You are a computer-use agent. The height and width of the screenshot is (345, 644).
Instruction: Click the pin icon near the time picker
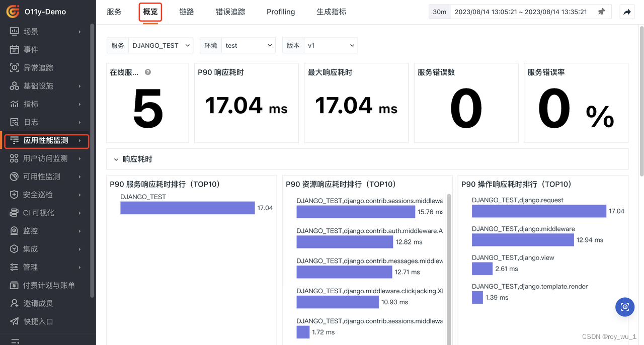[x=602, y=12]
